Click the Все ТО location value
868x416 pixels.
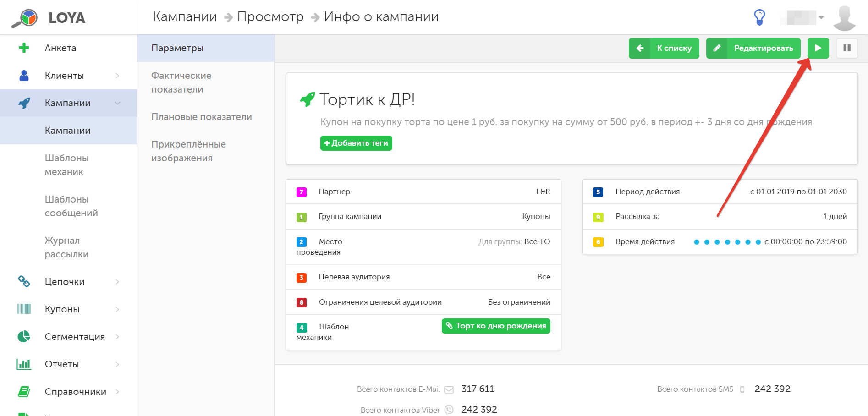point(537,241)
